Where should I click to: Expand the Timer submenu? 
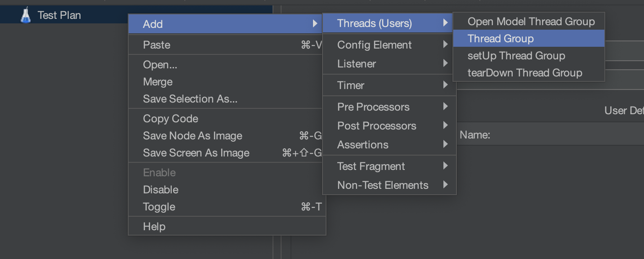350,85
